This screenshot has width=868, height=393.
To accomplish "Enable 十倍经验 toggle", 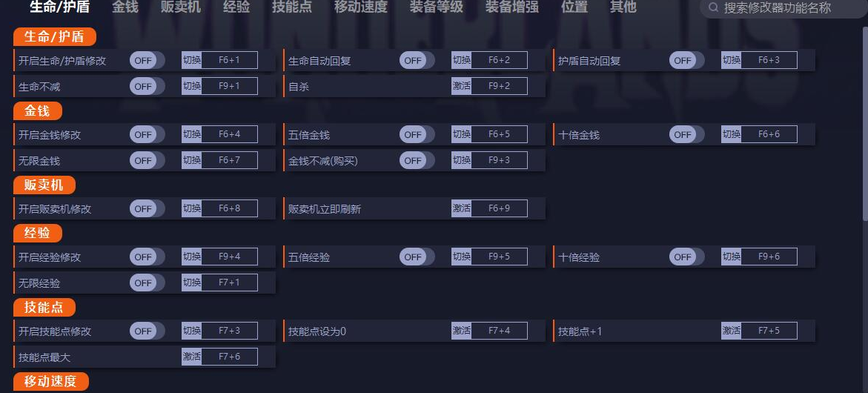I will pos(686,257).
